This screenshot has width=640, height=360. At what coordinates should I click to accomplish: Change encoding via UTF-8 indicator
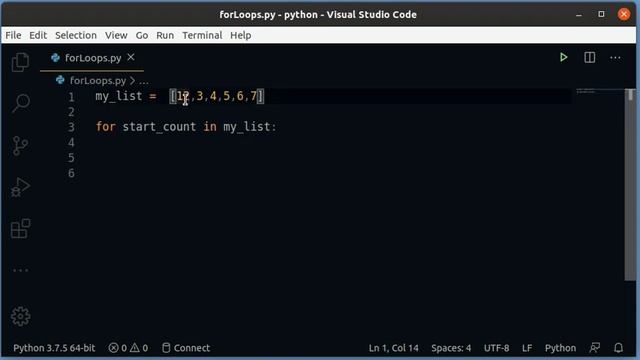click(x=496, y=348)
